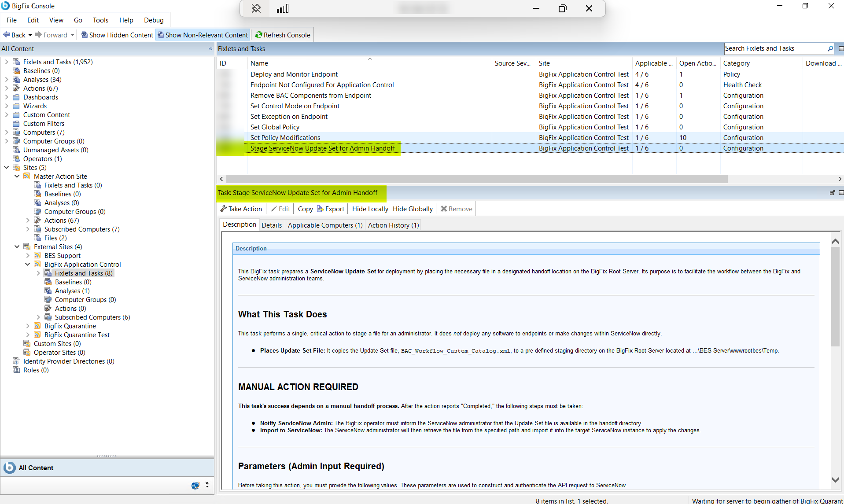The height and width of the screenshot is (504, 844).
Task: Click the Roles (0) icon
Action: (x=16, y=370)
